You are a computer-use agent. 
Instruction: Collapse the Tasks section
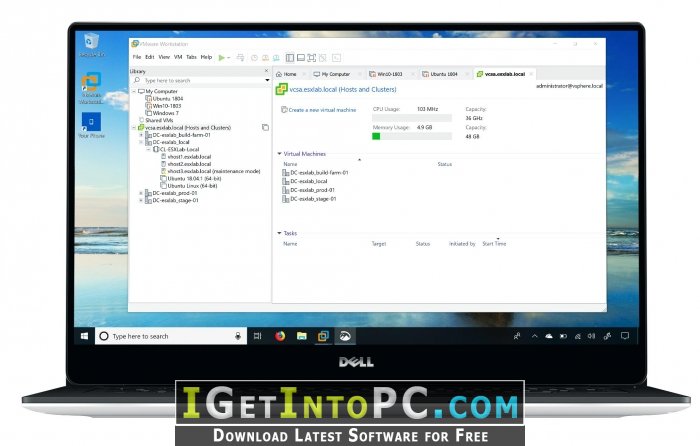point(279,233)
